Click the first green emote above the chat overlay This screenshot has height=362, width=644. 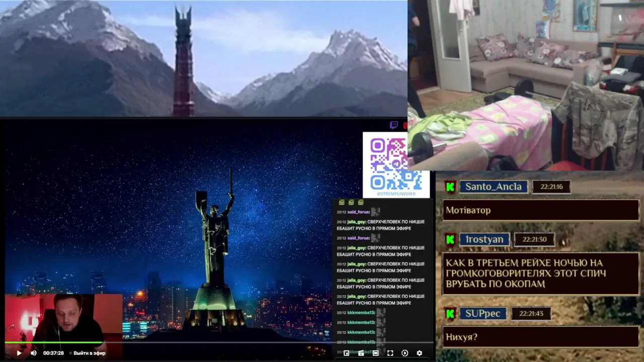click(x=342, y=202)
